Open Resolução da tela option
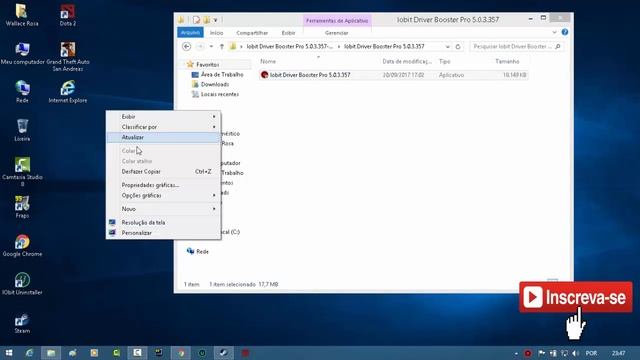The width and height of the screenshot is (640, 360). (163, 222)
